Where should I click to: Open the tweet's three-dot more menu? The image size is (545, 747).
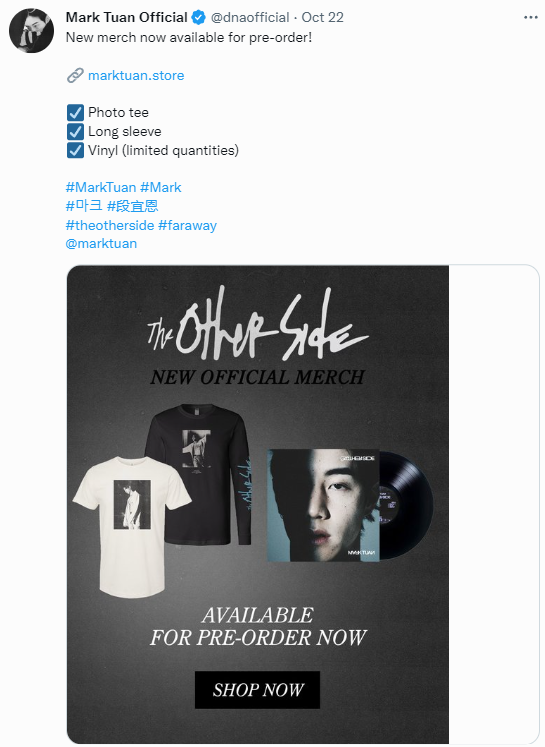pyautogui.click(x=530, y=18)
